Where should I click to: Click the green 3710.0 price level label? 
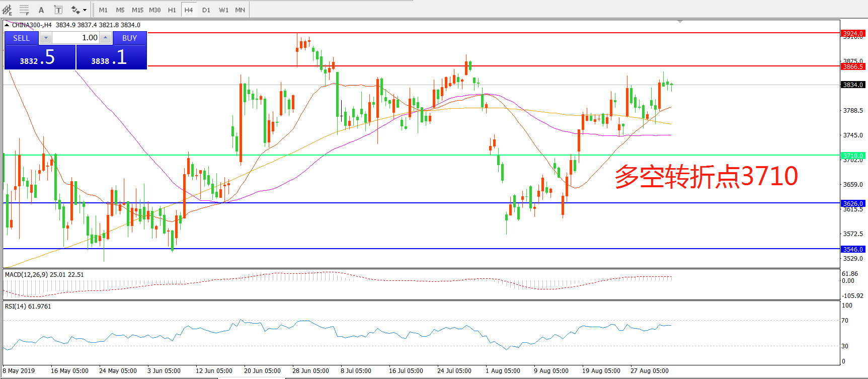[x=853, y=156]
